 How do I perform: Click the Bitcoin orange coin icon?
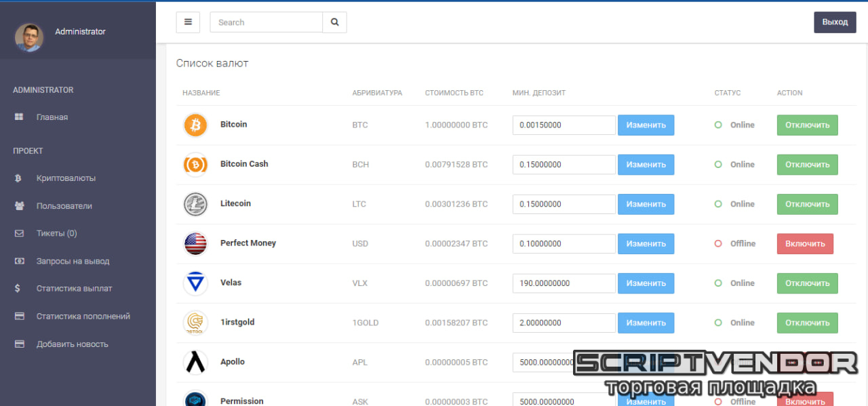(195, 125)
